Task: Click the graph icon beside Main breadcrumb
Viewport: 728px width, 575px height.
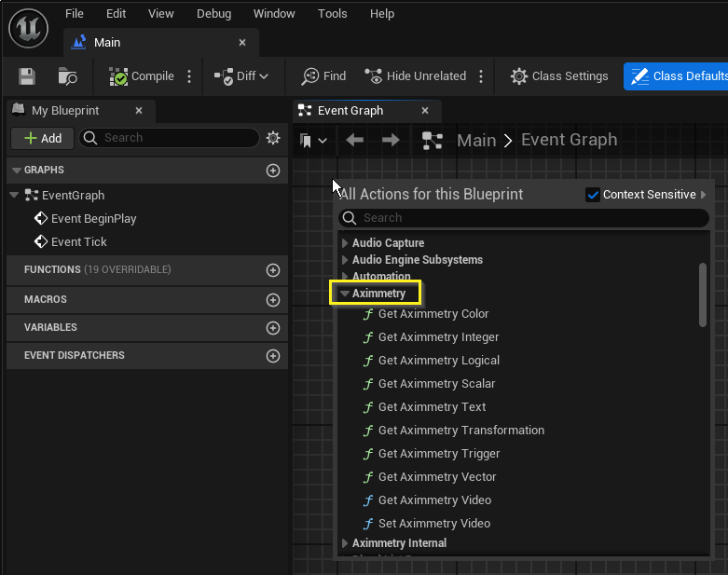Action: (433, 141)
